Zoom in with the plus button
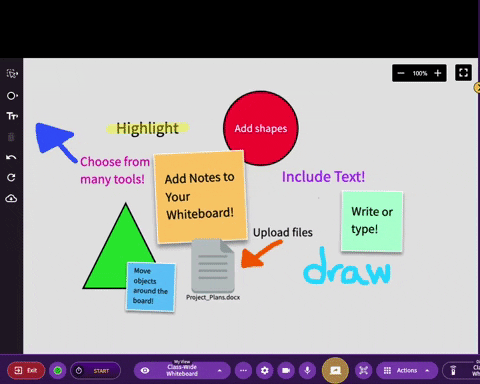Viewport: 480px width, 384px height. point(438,73)
